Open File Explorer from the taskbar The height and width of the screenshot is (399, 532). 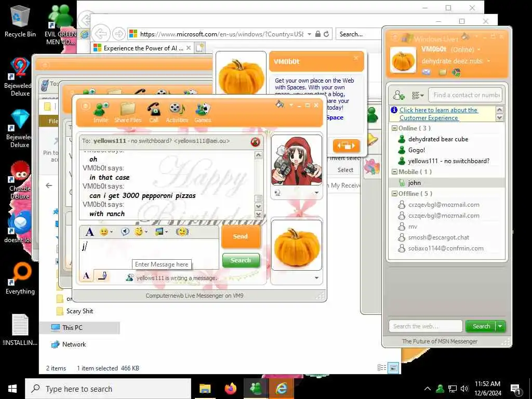point(205,389)
